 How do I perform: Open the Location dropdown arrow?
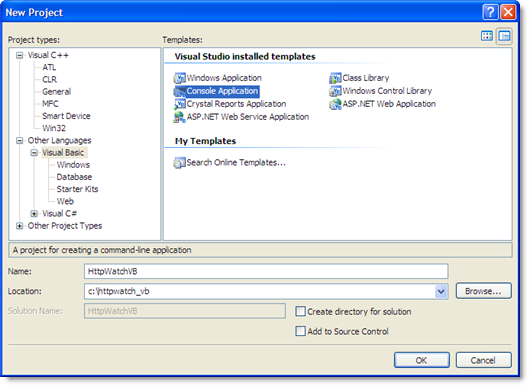click(x=441, y=291)
